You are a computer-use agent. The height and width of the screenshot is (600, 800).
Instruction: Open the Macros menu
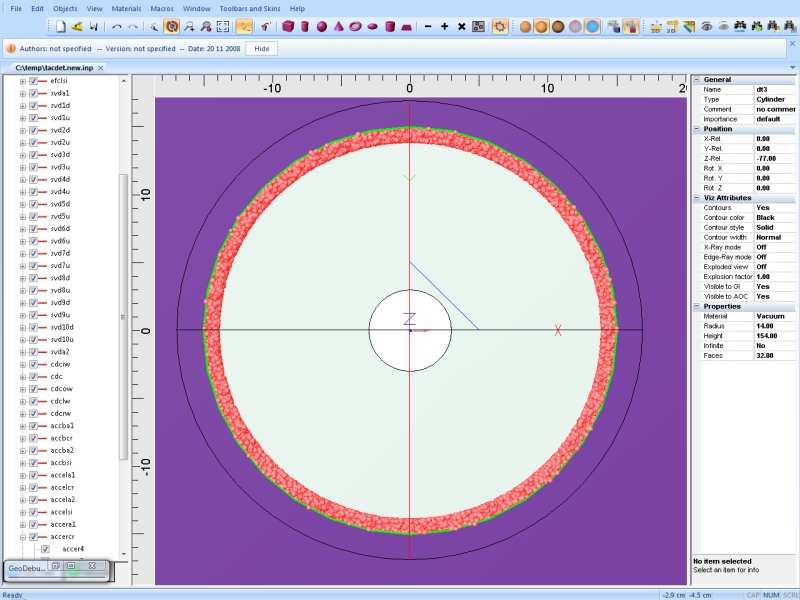tap(162, 9)
